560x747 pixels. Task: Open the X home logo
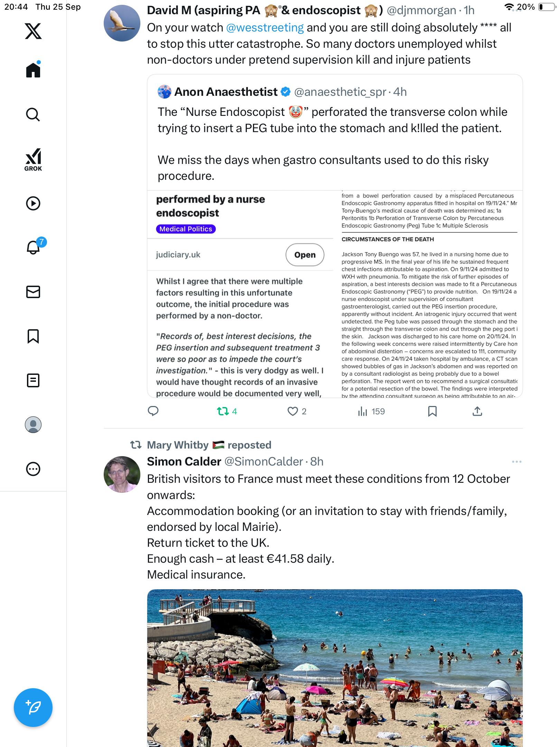[33, 31]
